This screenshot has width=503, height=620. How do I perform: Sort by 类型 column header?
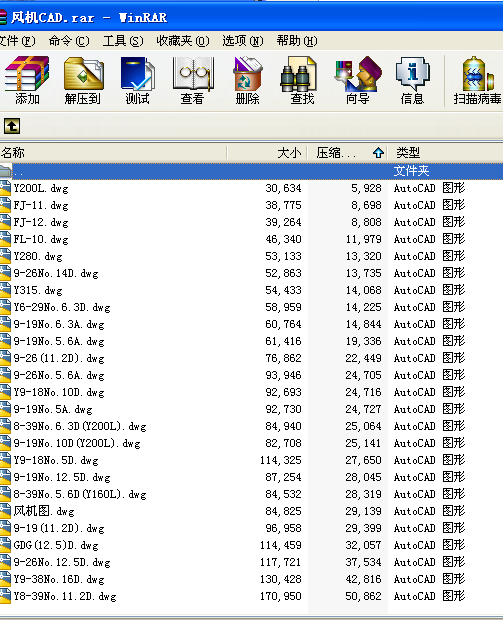pyautogui.click(x=446, y=153)
